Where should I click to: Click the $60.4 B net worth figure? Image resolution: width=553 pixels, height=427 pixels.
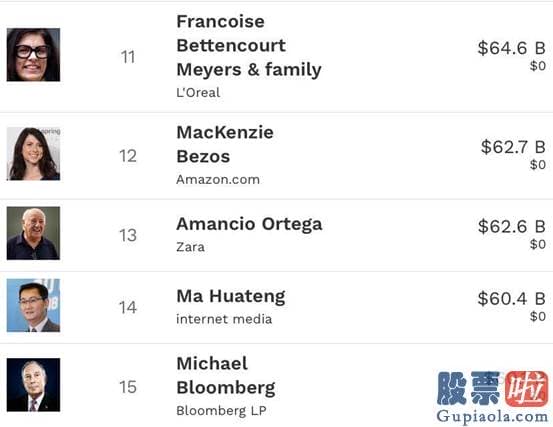click(511, 299)
